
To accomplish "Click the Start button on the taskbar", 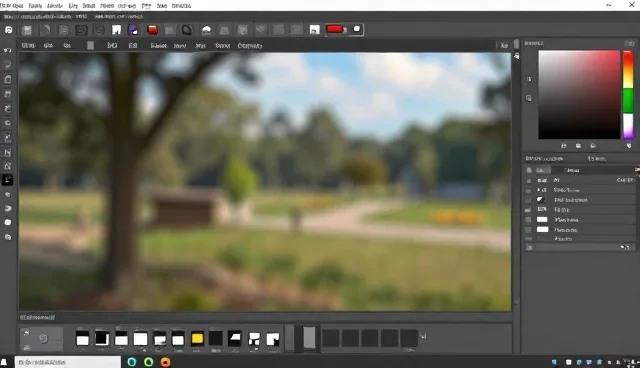I will click(x=4, y=362).
